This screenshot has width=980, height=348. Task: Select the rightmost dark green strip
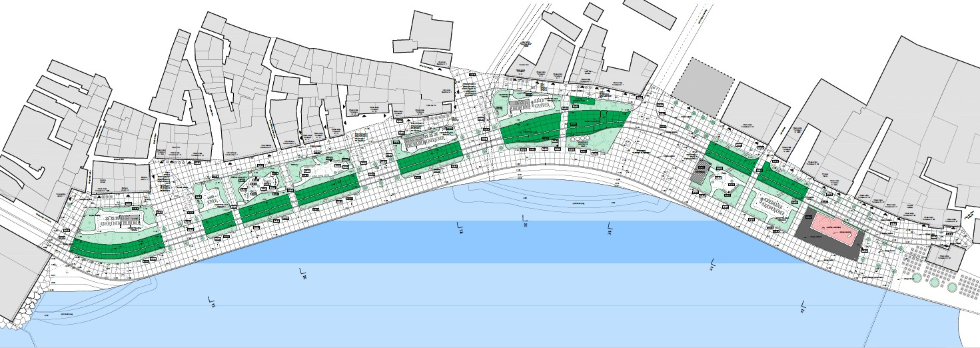point(782,181)
